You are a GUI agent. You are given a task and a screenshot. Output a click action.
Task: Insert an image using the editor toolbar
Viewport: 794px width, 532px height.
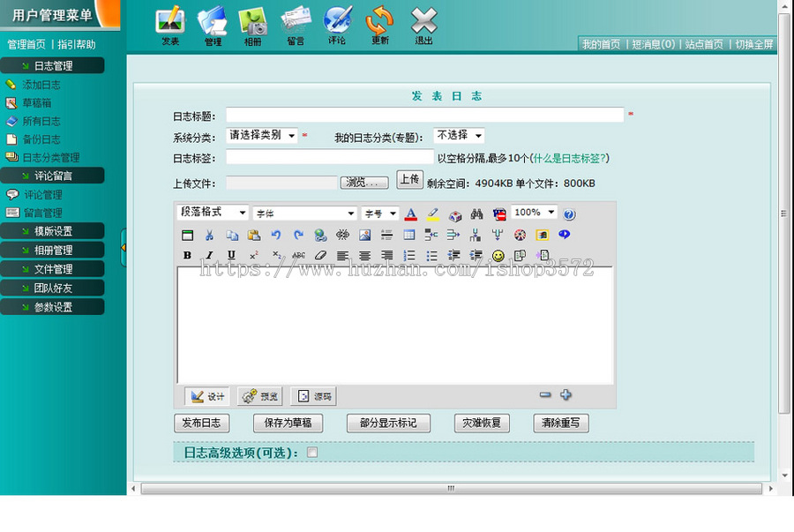[364, 235]
